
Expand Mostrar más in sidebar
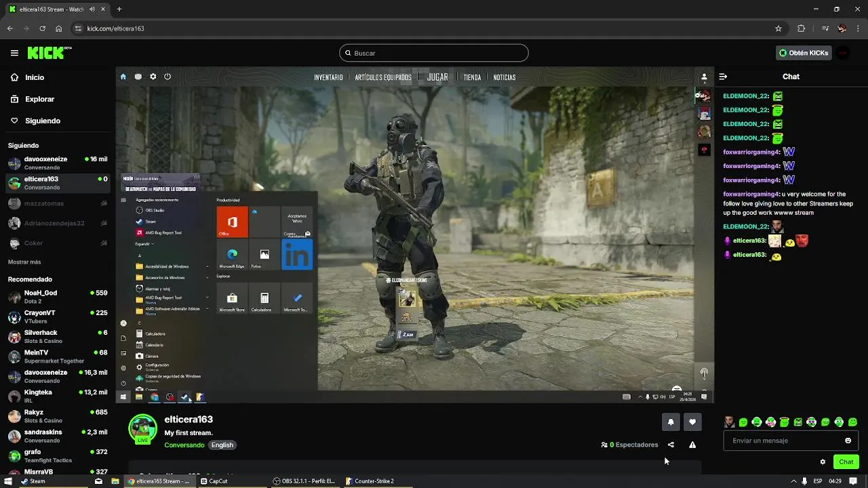(x=24, y=262)
